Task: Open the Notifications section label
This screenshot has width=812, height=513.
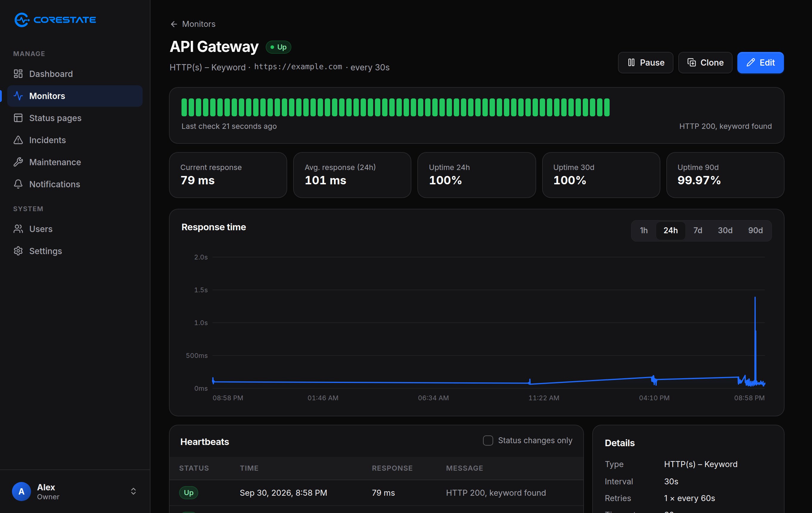Action: pyautogui.click(x=55, y=184)
